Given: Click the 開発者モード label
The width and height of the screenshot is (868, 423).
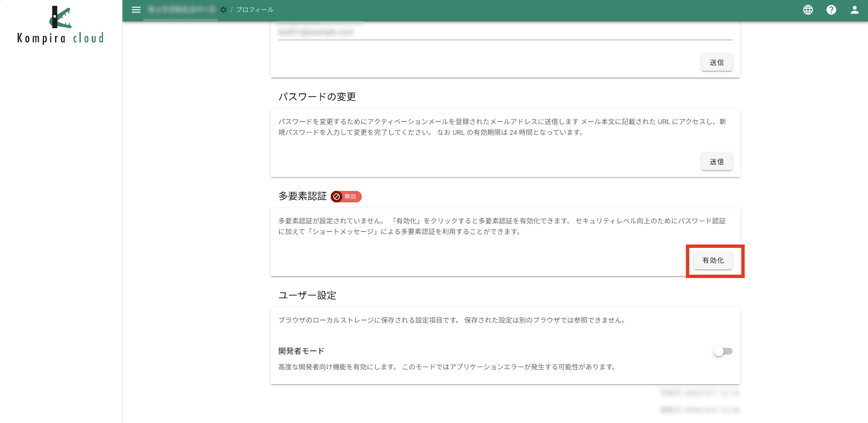Looking at the screenshot, I should tap(302, 351).
